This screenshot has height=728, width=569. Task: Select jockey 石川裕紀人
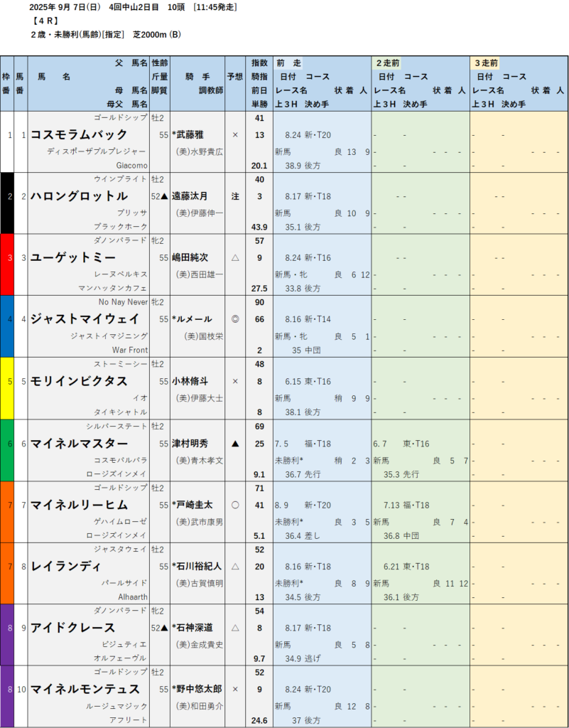pos(197,566)
